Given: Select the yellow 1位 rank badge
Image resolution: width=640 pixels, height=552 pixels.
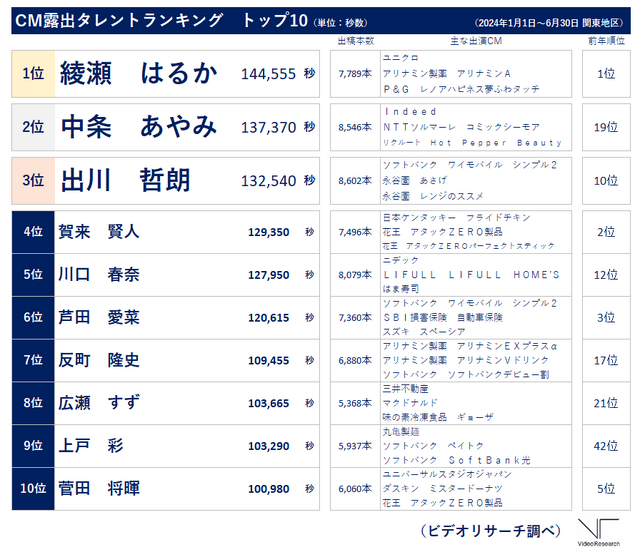Looking at the screenshot, I should coord(33,73).
